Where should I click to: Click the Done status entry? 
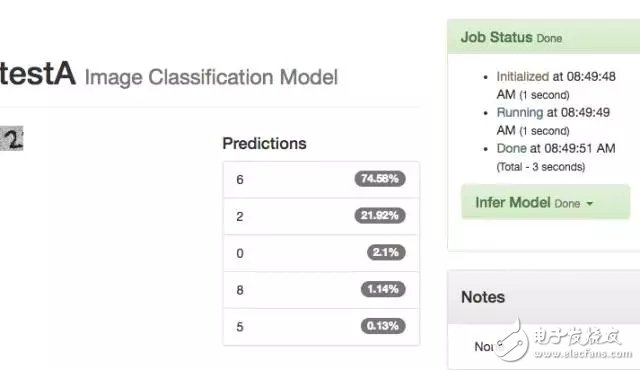coord(556,157)
